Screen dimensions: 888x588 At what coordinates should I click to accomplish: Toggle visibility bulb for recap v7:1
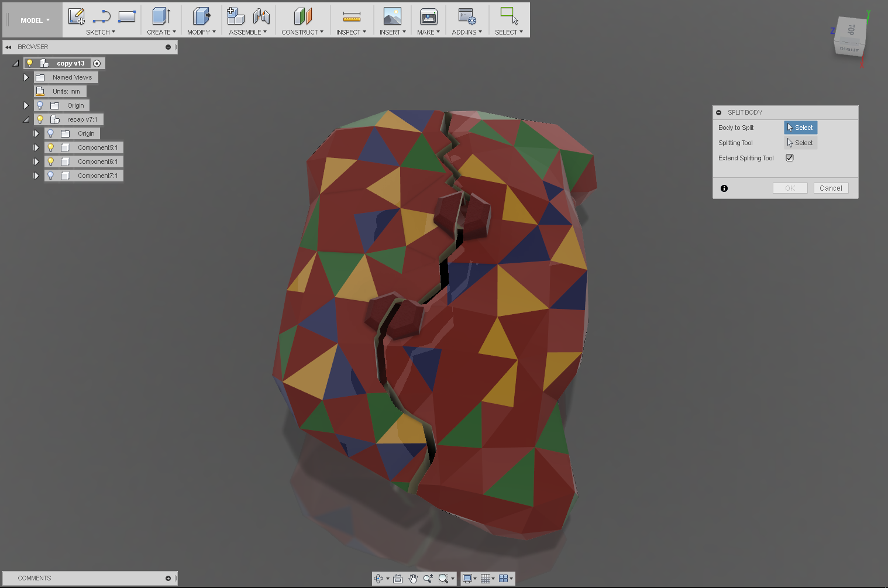pyautogui.click(x=40, y=119)
